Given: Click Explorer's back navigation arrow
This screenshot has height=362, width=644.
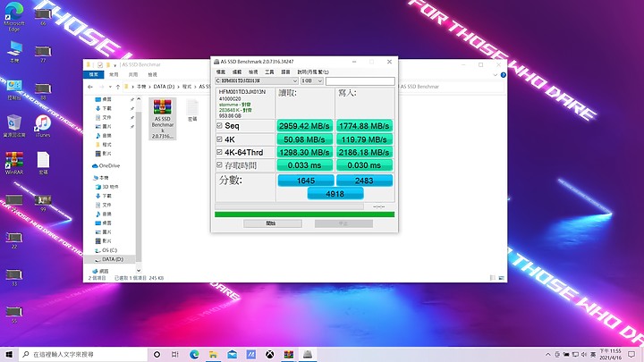Looking at the screenshot, I should tap(90, 87).
